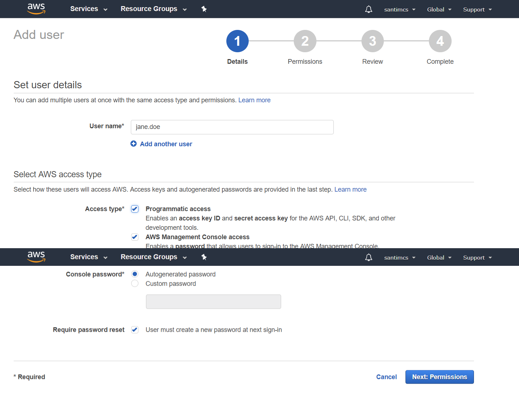Click the Cancel link
The width and height of the screenshot is (519, 420).
coord(386,377)
